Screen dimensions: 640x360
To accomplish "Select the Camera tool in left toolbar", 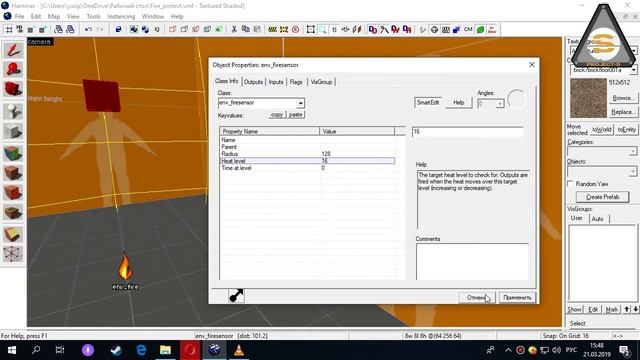I will pyautogui.click(x=13, y=90).
